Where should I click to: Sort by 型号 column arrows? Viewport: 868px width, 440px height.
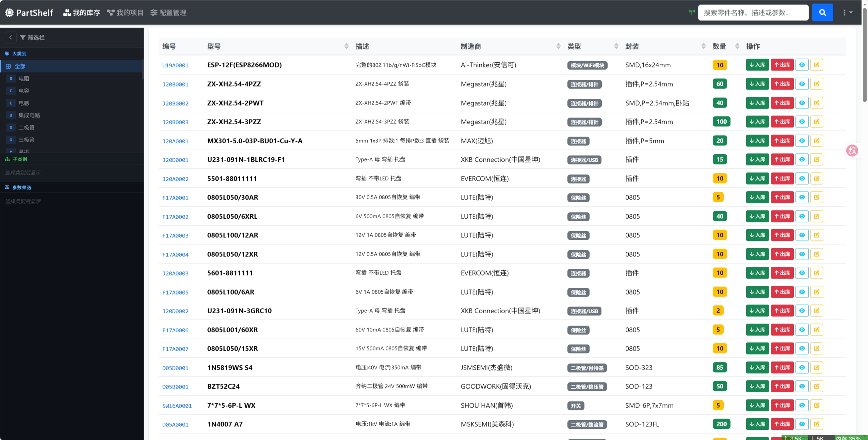click(346, 46)
